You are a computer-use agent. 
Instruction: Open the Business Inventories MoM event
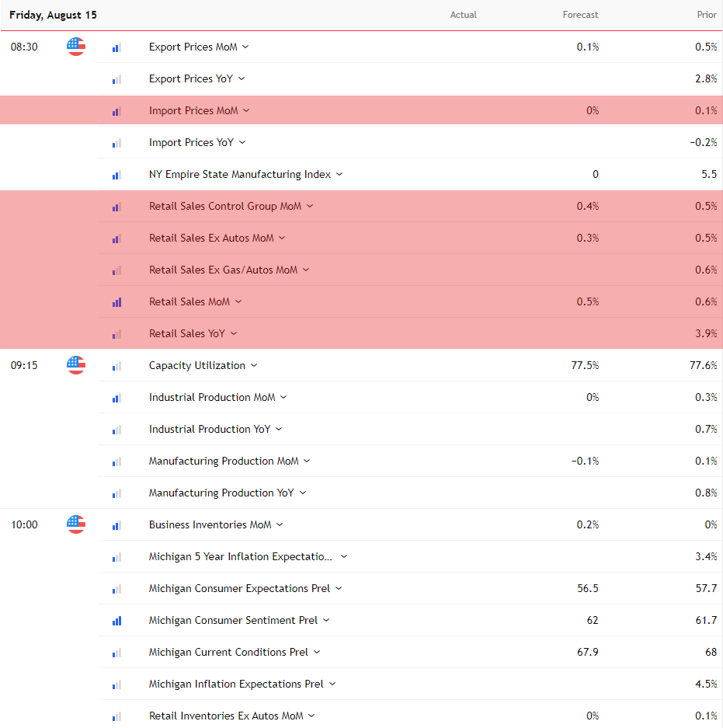click(x=210, y=524)
